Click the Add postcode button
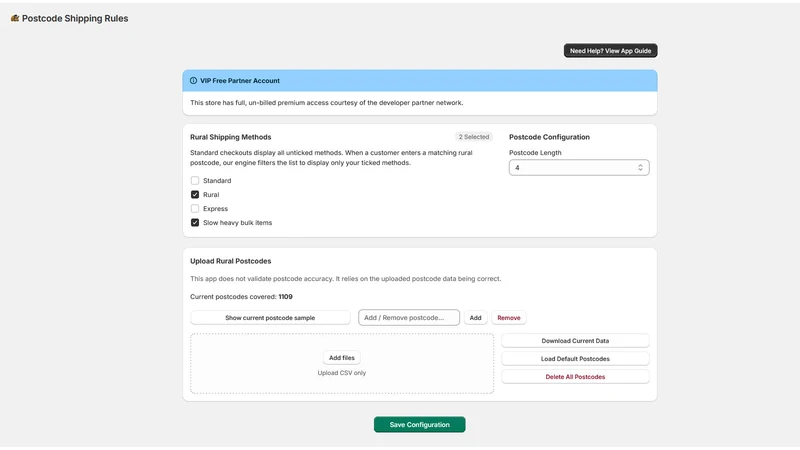This screenshot has height=450, width=800. click(476, 317)
